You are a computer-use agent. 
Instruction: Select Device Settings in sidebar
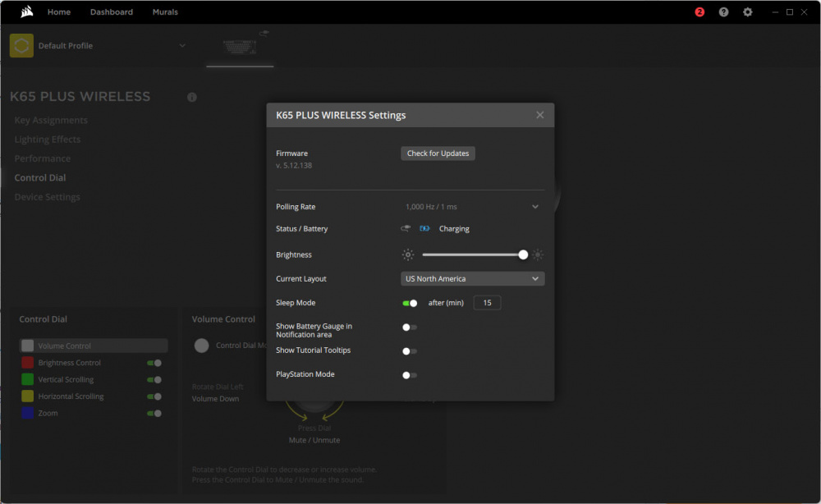pyautogui.click(x=47, y=197)
